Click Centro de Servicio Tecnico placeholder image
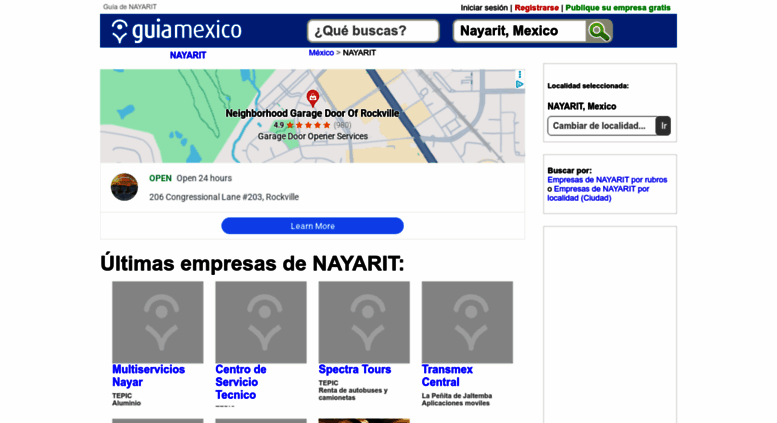 tap(261, 322)
